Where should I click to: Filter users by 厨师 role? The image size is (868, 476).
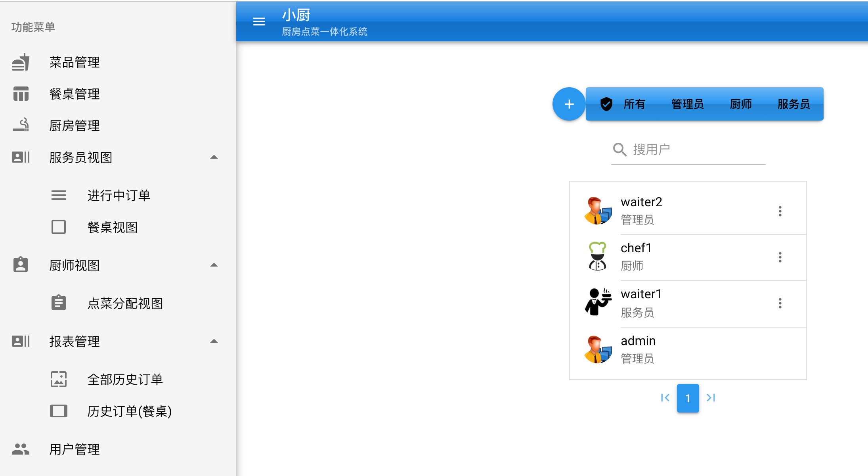click(740, 104)
